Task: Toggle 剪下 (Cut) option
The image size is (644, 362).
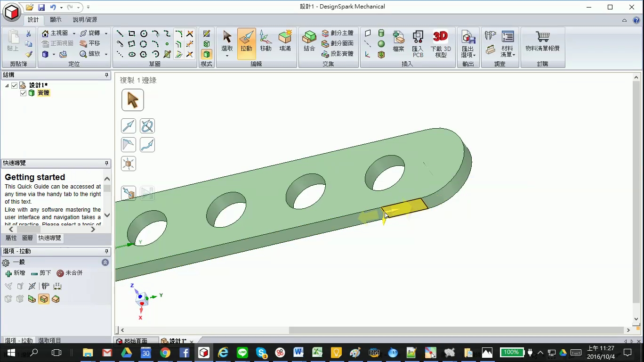Action: tap(41, 273)
